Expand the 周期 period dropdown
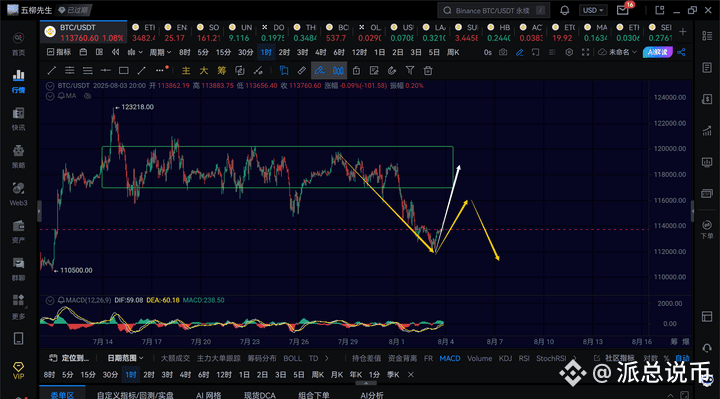The height and width of the screenshot is (399, 720). tap(160, 52)
